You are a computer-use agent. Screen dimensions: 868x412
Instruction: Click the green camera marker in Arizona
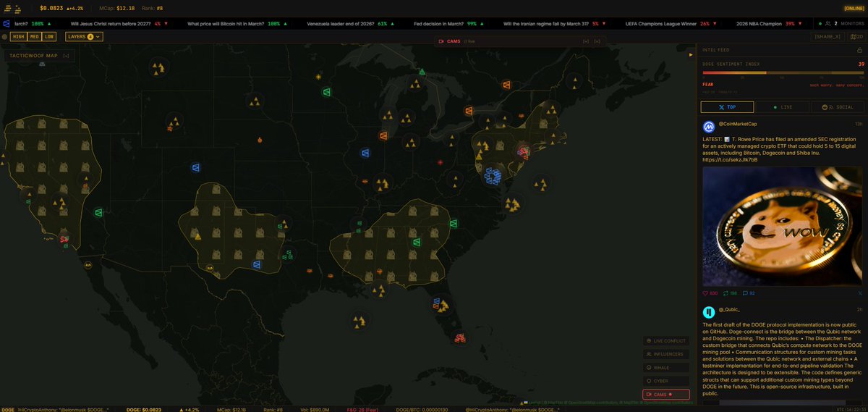pyautogui.click(x=99, y=212)
